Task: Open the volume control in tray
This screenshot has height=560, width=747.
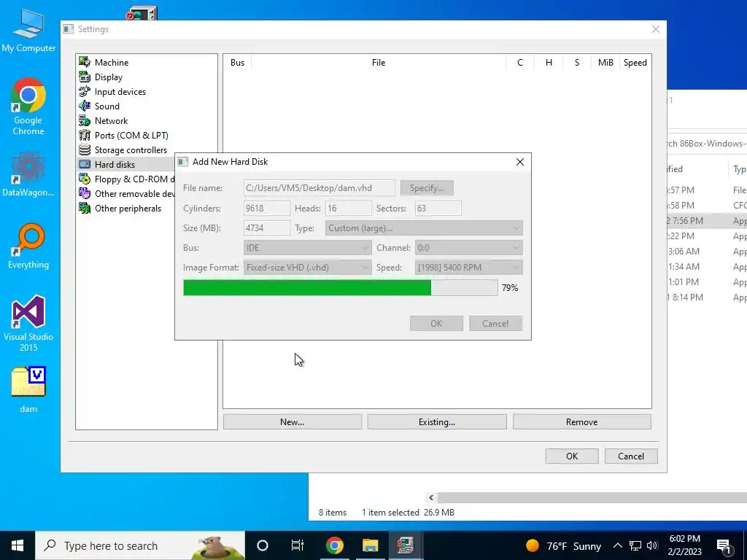Action: coord(653,545)
